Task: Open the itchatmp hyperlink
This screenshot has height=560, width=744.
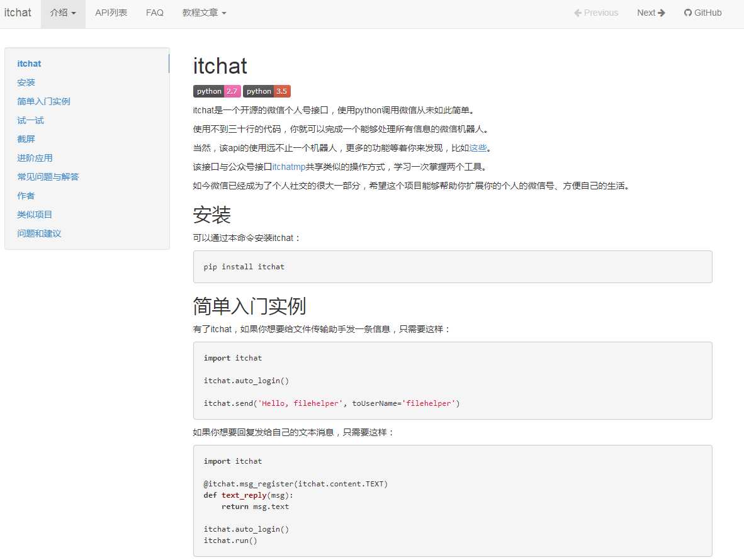Action: pyautogui.click(x=288, y=167)
